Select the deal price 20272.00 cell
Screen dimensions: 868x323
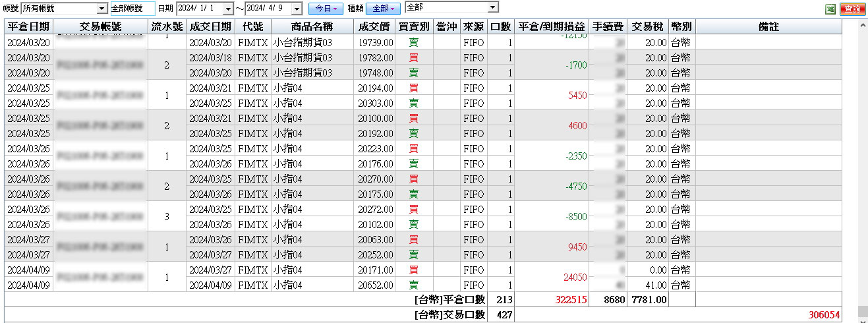376,209
